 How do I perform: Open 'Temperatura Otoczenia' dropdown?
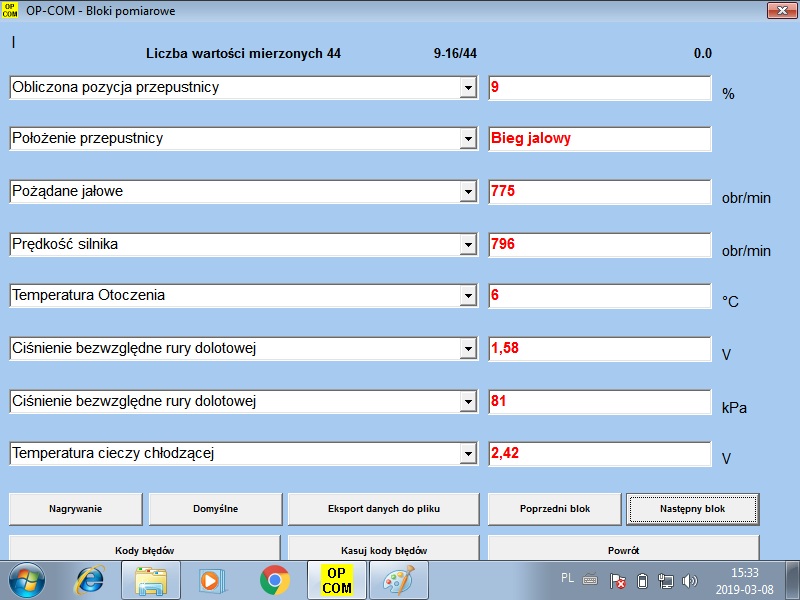coord(467,296)
